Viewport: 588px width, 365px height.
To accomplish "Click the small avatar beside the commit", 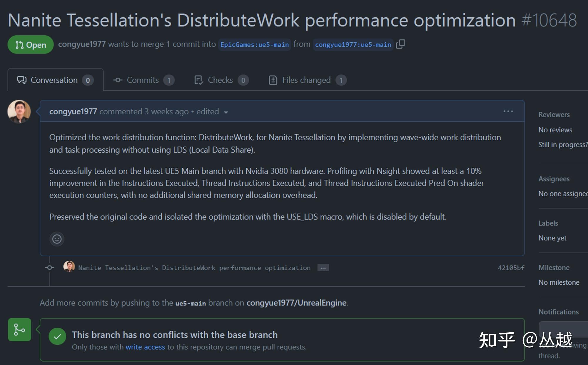I will 69,267.
